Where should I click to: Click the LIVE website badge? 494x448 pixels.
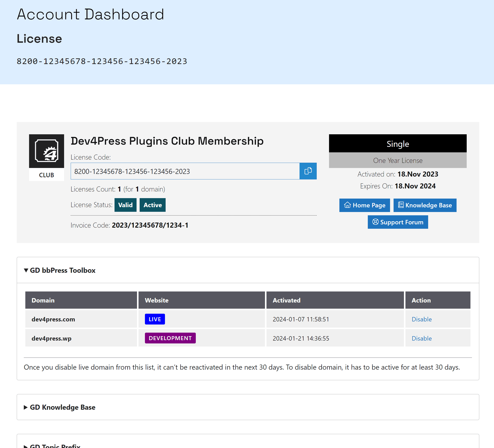point(155,319)
